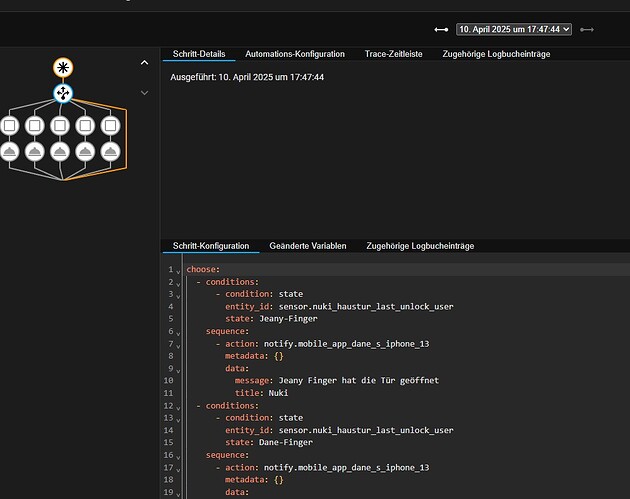Click the fourth notify action node from left

pos(85,152)
